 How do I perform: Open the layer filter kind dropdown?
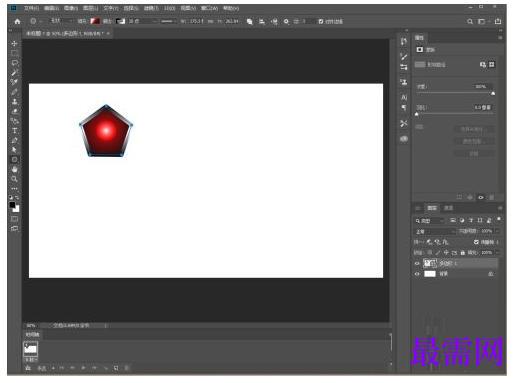pyautogui.click(x=430, y=221)
